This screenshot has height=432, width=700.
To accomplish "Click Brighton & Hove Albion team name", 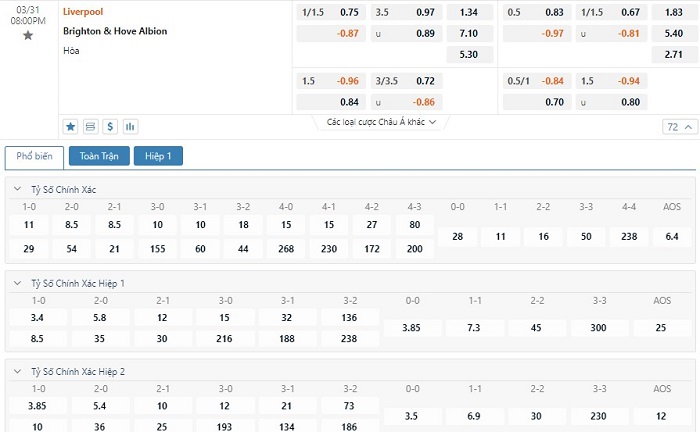I will pyautogui.click(x=115, y=31).
